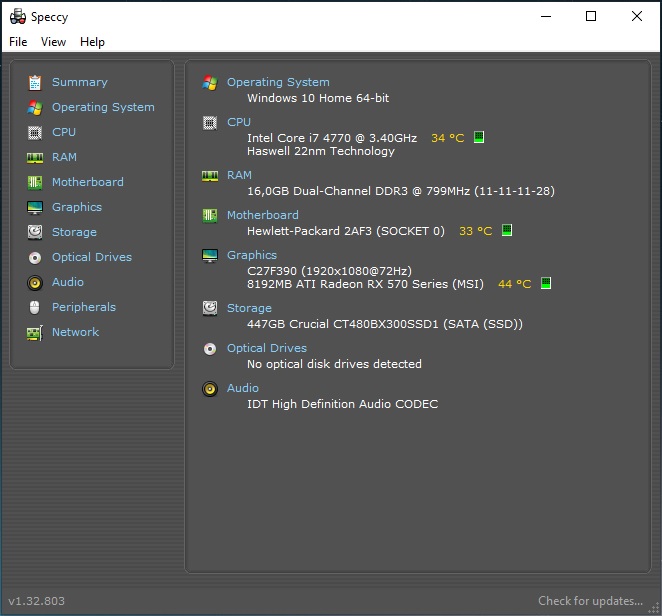Viewport: 662px width, 616px height.
Task: Click the Crucial CT480BX300SSD1 storage line
Action: 385,324
